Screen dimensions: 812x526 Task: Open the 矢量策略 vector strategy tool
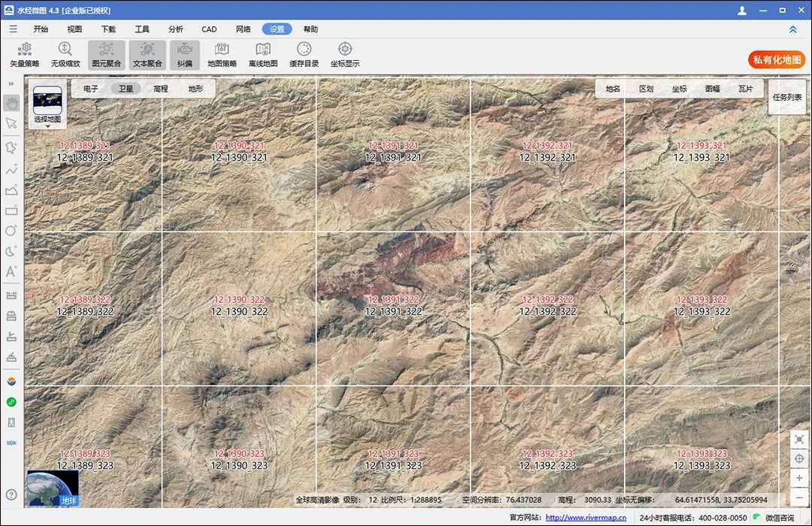(24, 55)
